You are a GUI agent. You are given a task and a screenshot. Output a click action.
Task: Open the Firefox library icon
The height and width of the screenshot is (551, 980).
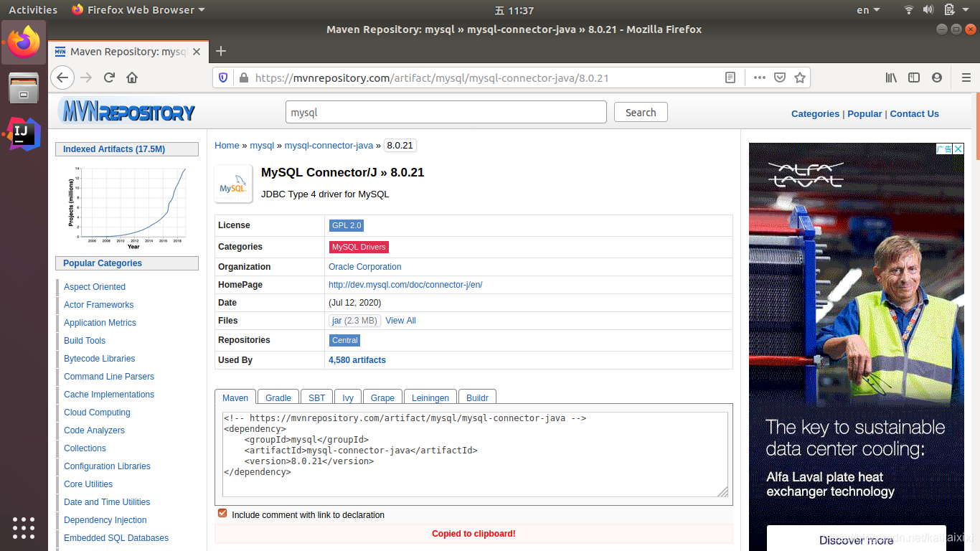(x=891, y=77)
